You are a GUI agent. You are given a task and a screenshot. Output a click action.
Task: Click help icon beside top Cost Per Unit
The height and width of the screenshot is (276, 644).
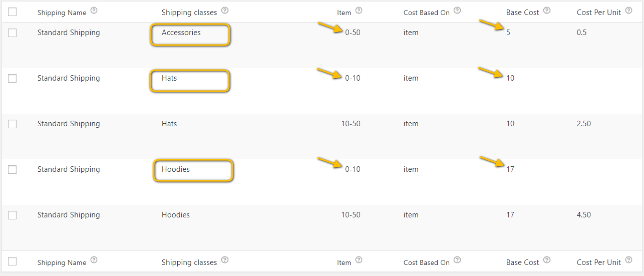pos(629,10)
